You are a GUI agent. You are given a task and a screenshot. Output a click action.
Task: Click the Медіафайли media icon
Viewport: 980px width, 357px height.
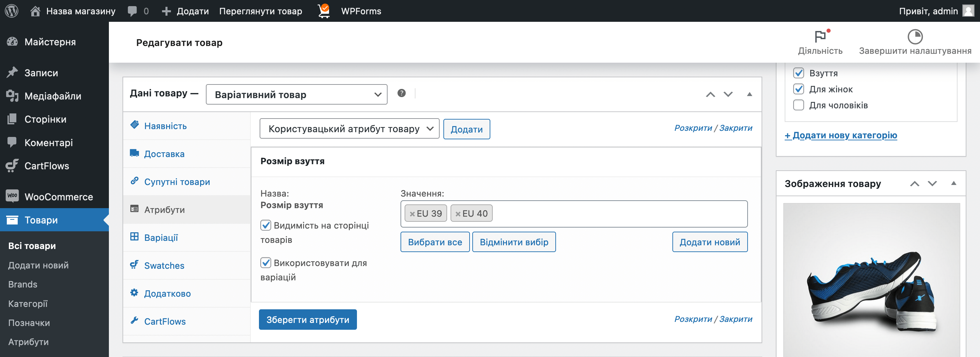tap(12, 96)
